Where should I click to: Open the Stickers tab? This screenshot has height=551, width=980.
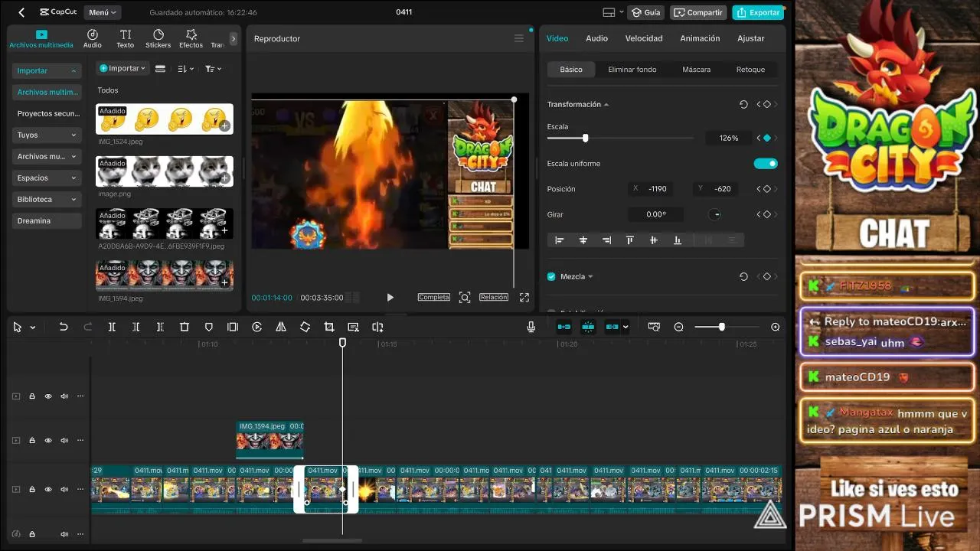[158, 39]
